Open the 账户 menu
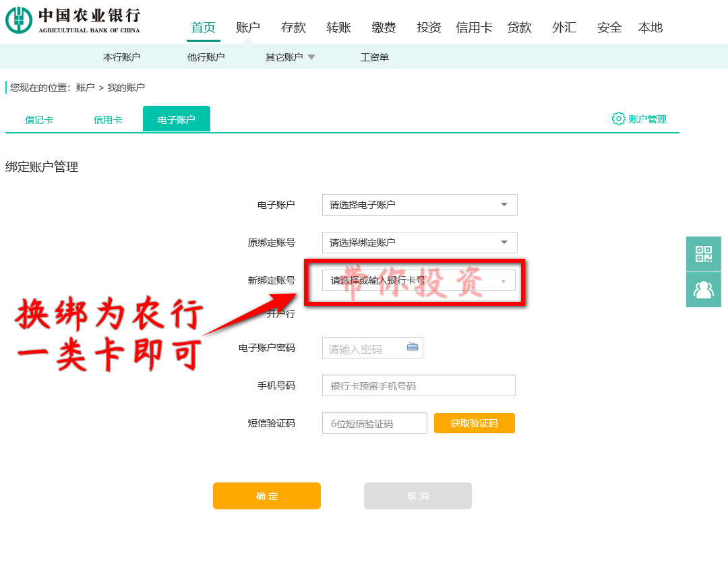The width and height of the screenshot is (728, 566). [x=248, y=28]
